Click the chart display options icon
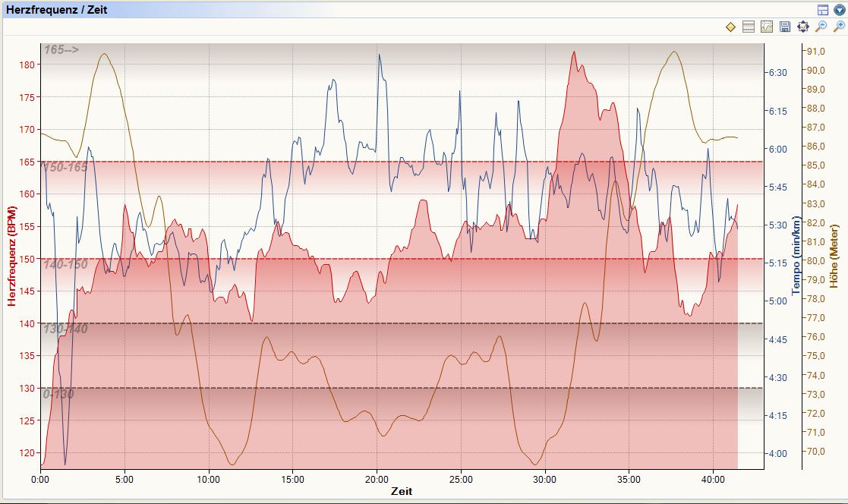 coord(767,27)
